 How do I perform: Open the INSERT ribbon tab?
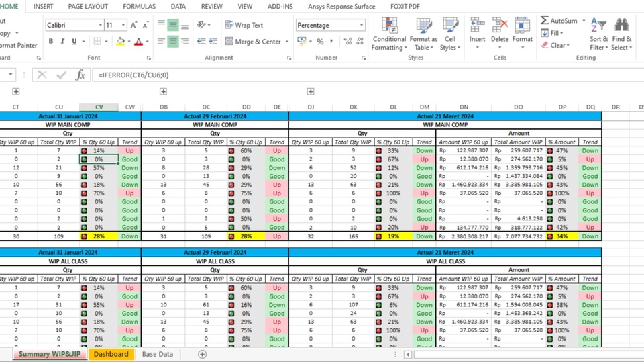pyautogui.click(x=43, y=7)
